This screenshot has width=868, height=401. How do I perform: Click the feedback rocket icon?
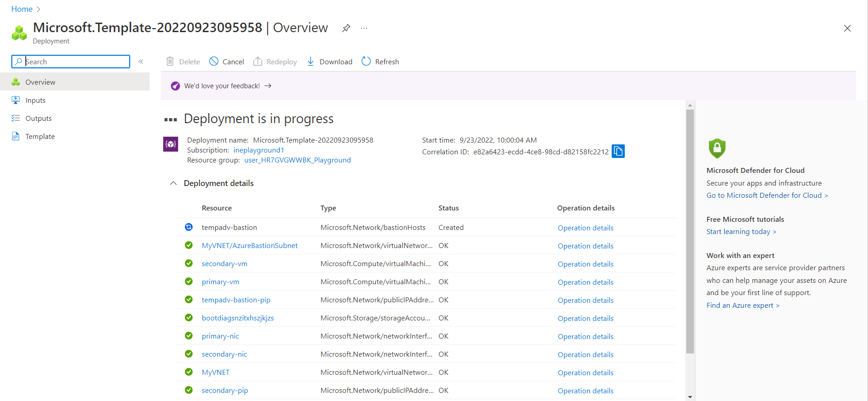point(175,86)
